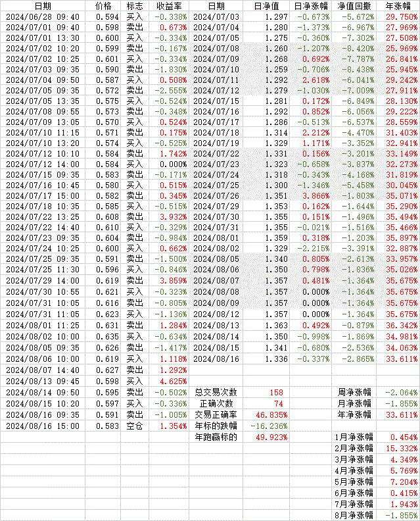This screenshot has width=420, height=521.
Task: Click the 5月净涨幅 label
Action: [354, 482]
